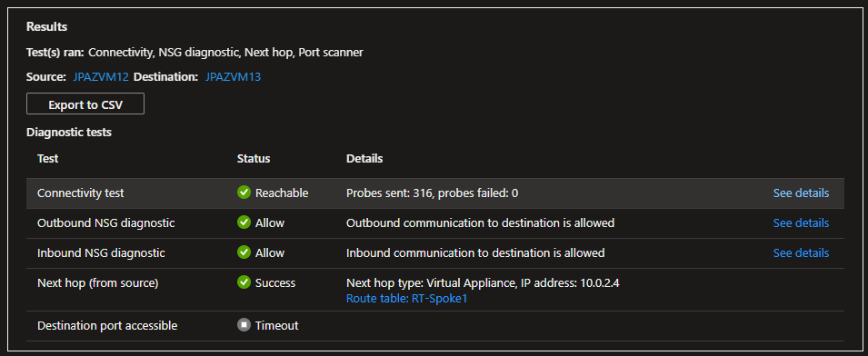Click the green check icon for Outbound Allow
Screen dimensions: 868x356
[x=244, y=222]
